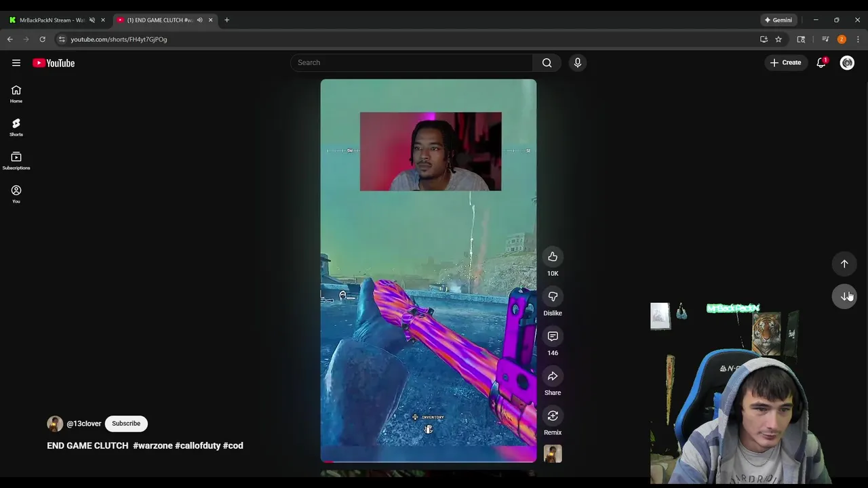Start voice search with microphone icon
This screenshot has height=488, width=868.
click(578, 63)
